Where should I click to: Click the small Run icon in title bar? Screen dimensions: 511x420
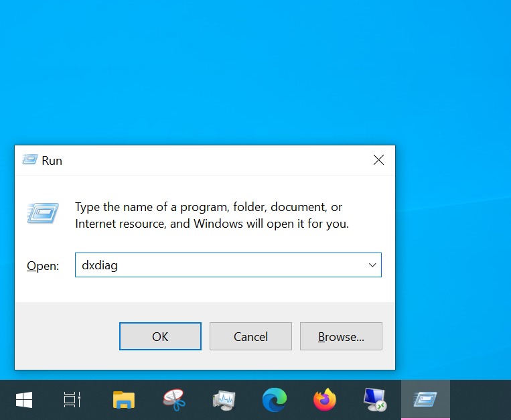[x=29, y=160]
